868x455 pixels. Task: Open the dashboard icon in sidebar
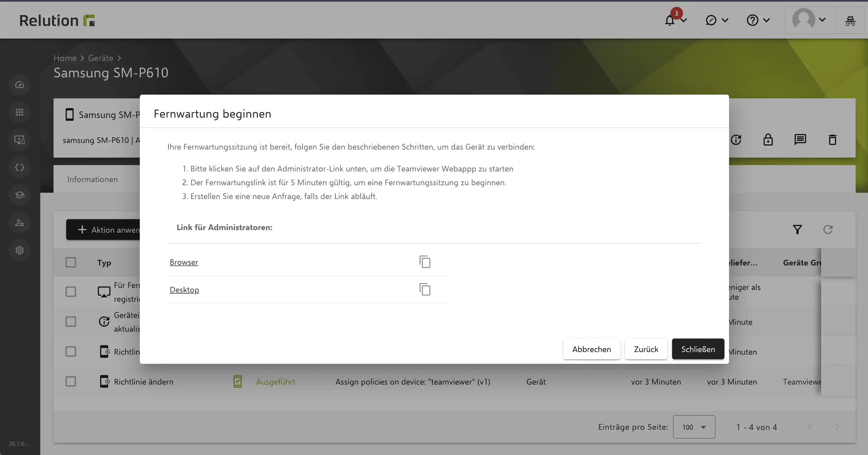(20, 85)
